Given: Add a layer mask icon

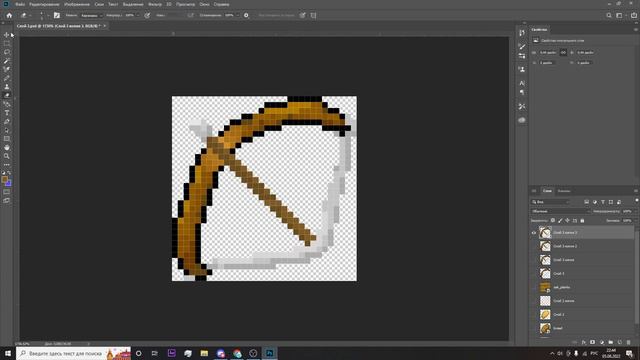Looking at the screenshot, I should 593,342.
